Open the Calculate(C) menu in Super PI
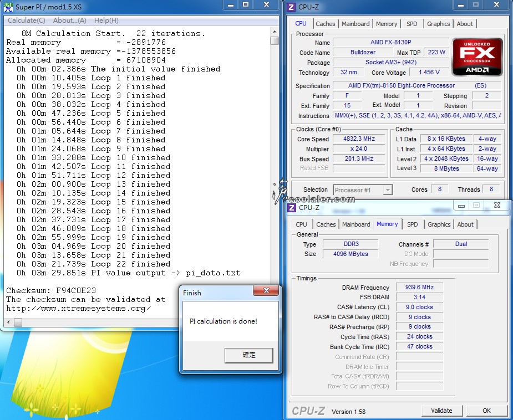The image size is (513, 420). [x=27, y=21]
